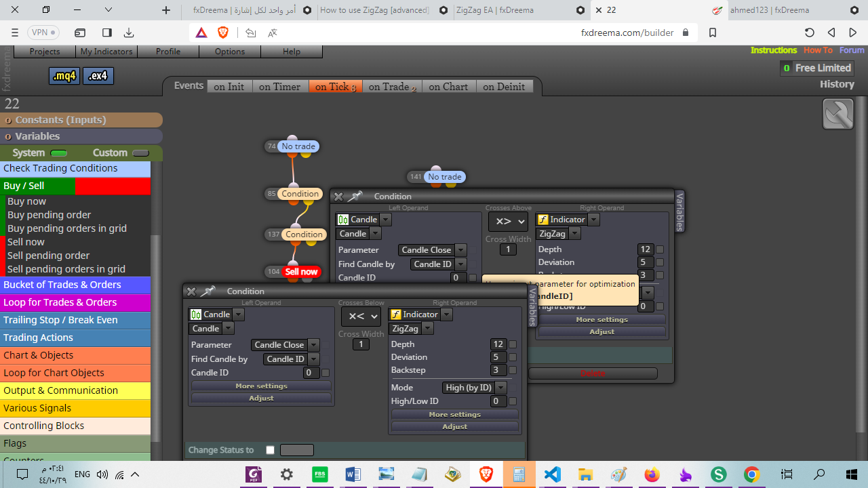Open Crosses Above operator dropdown
The width and height of the screenshot is (868, 488).
[x=508, y=222]
